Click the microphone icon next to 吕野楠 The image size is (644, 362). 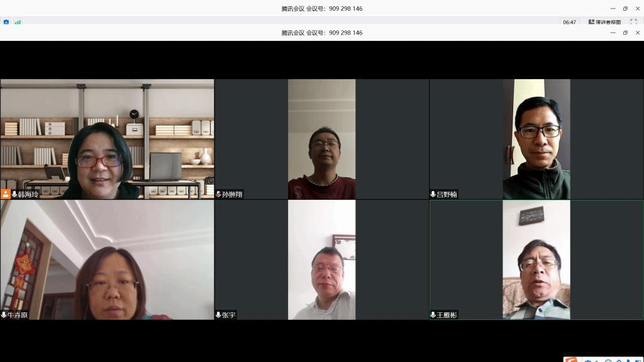[433, 194]
